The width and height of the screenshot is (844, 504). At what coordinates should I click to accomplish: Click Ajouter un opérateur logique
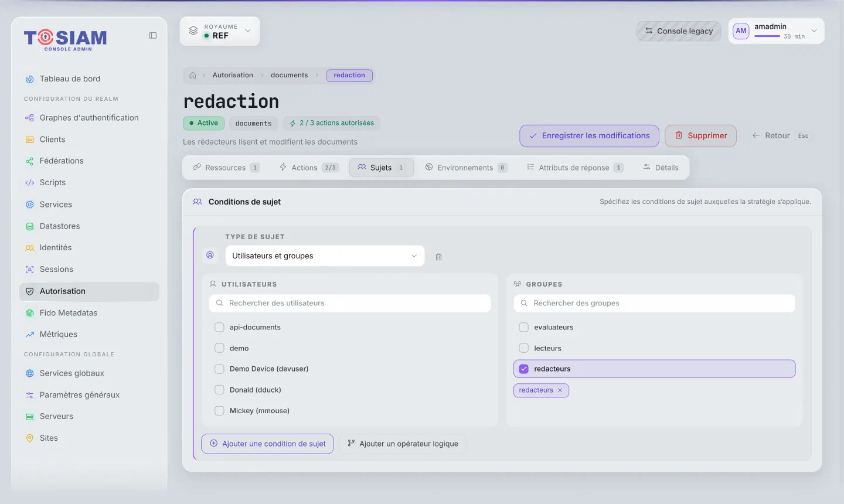(403, 444)
